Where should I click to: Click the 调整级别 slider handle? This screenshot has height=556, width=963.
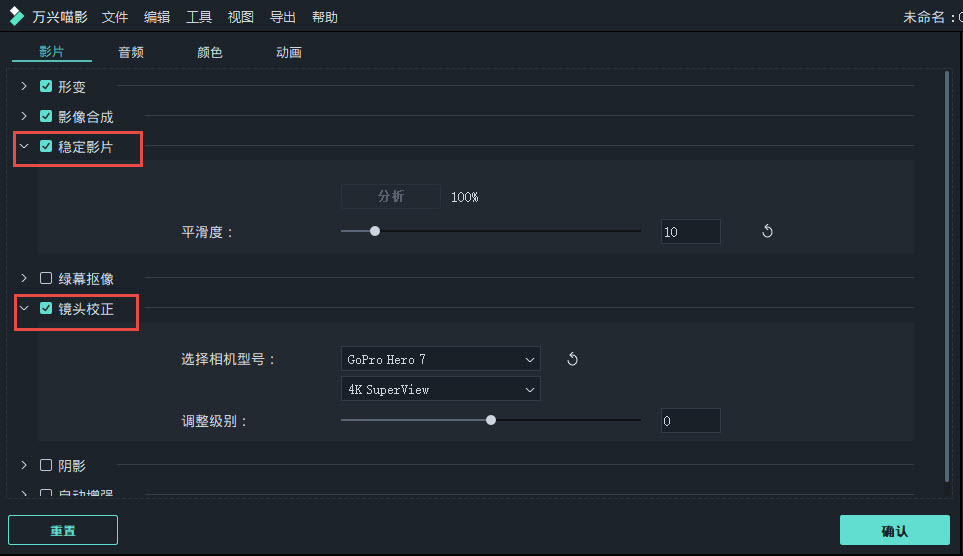pos(491,420)
